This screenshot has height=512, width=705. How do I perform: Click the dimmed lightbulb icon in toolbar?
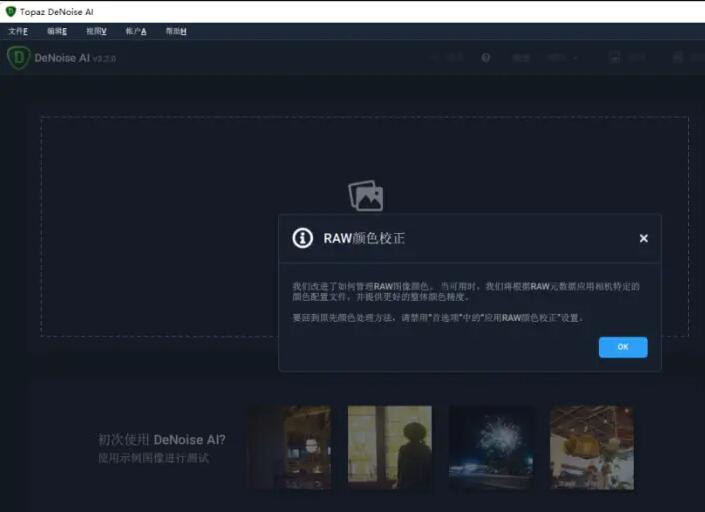[486, 58]
